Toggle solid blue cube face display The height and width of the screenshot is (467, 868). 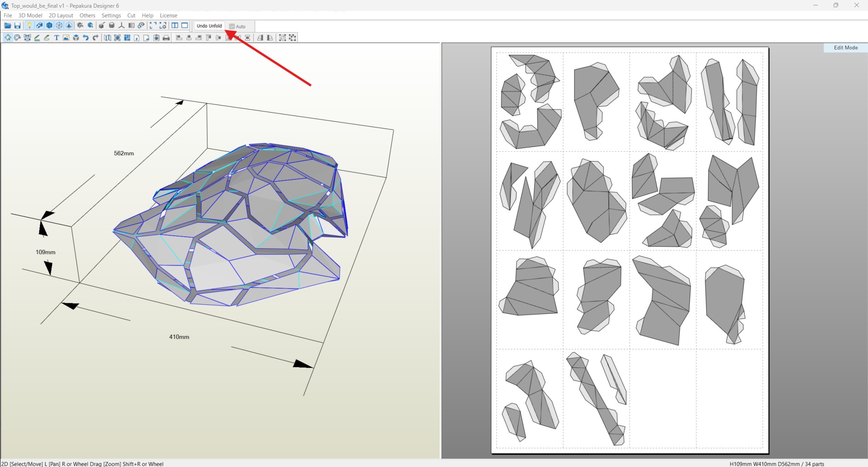[49, 26]
